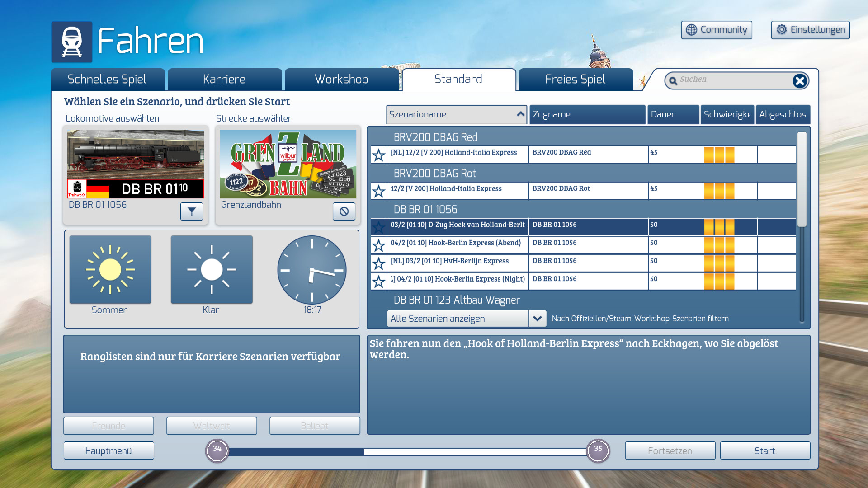The width and height of the screenshot is (868, 488).
Task: Sort the list by the Dauer column
Action: click(673, 114)
